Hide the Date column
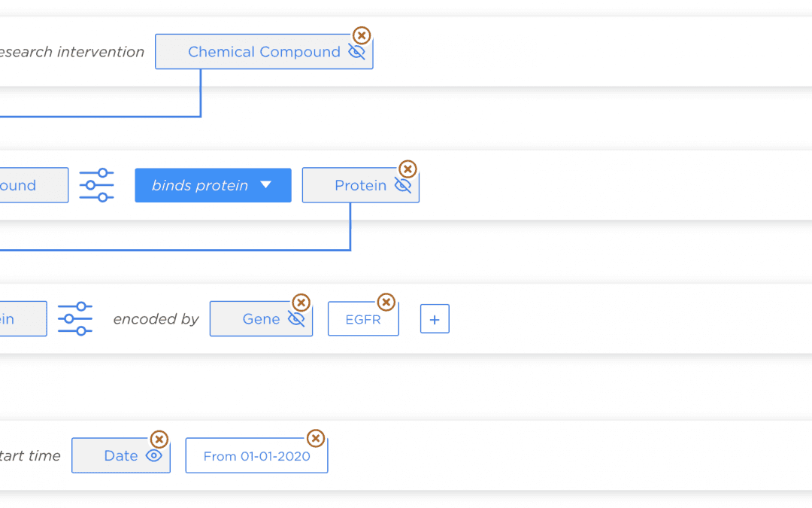The height and width of the screenshot is (508, 812). (154, 456)
